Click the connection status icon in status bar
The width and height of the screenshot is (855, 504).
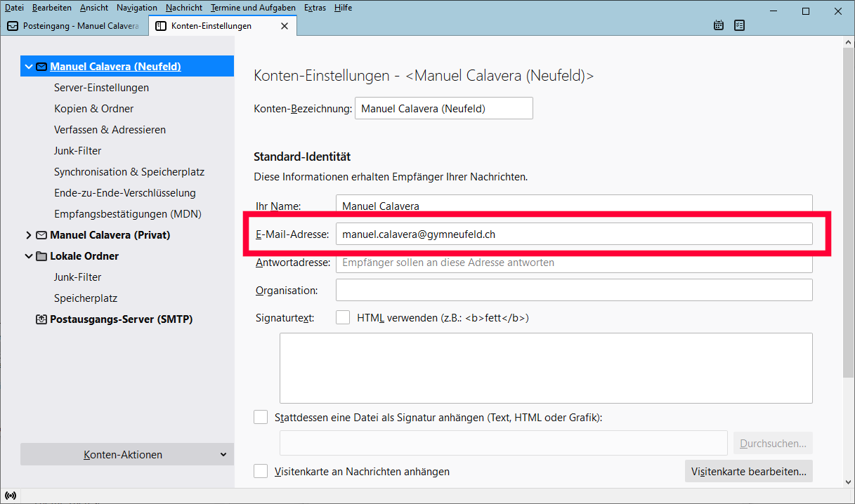click(x=11, y=496)
